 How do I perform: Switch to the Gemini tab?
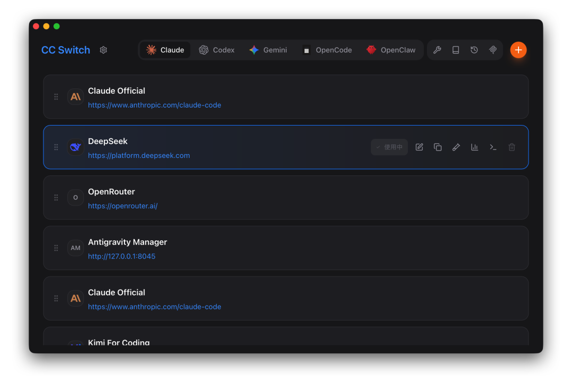(268, 50)
